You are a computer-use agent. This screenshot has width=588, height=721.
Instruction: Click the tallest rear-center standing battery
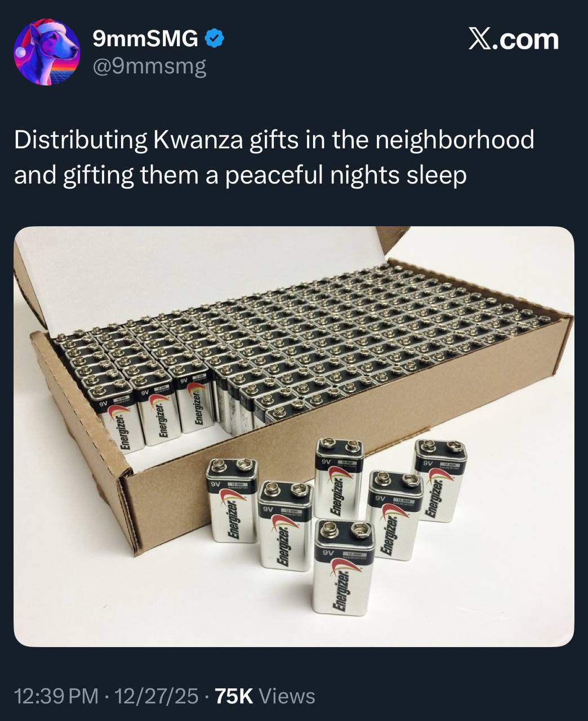click(338, 478)
